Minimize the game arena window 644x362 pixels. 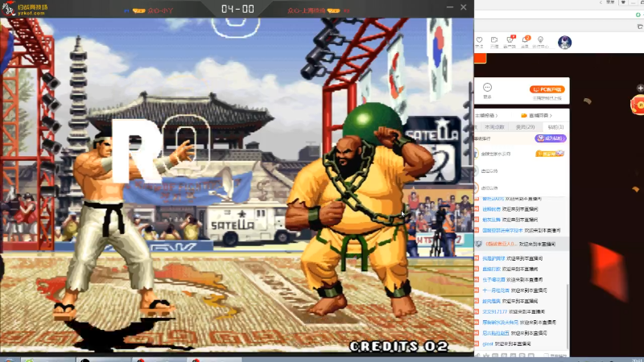(x=450, y=7)
